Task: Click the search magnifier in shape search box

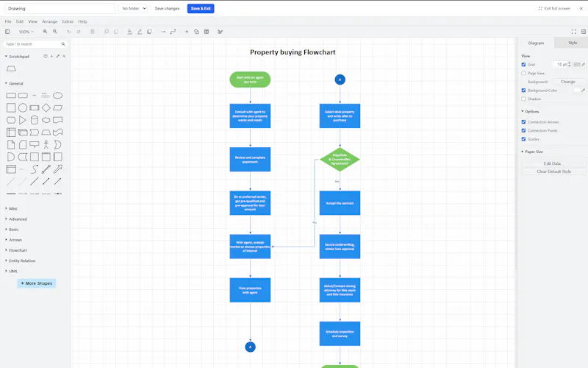Action: (63, 44)
